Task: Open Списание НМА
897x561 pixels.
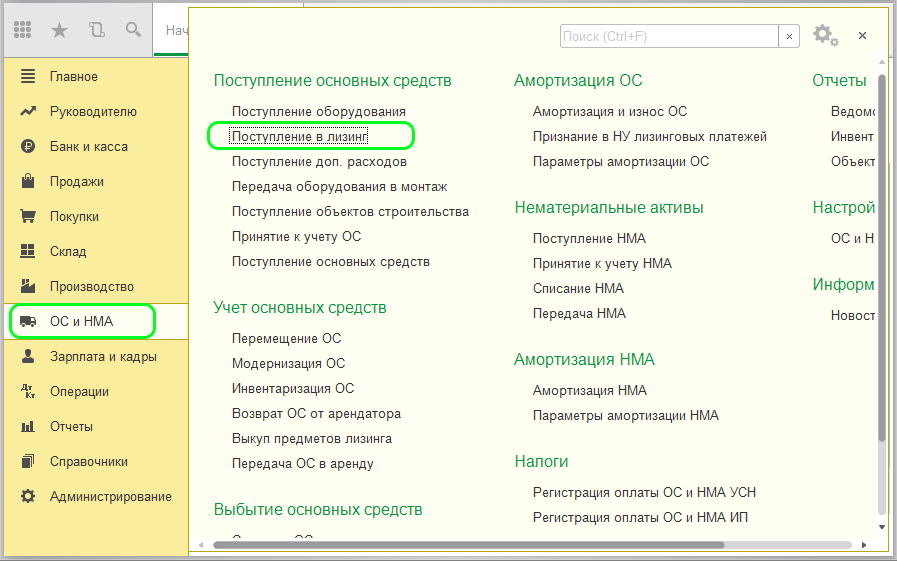Action: coord(578,289)
